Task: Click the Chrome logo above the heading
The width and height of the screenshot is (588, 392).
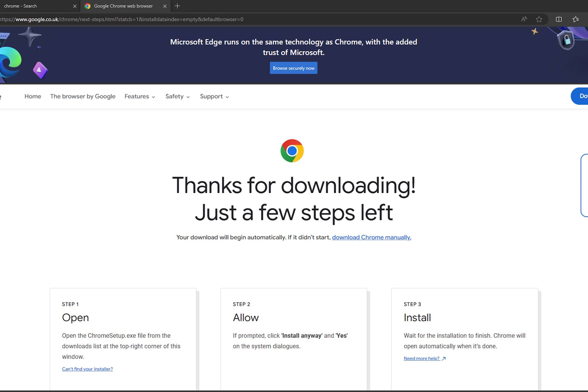Action: (292, 151)
